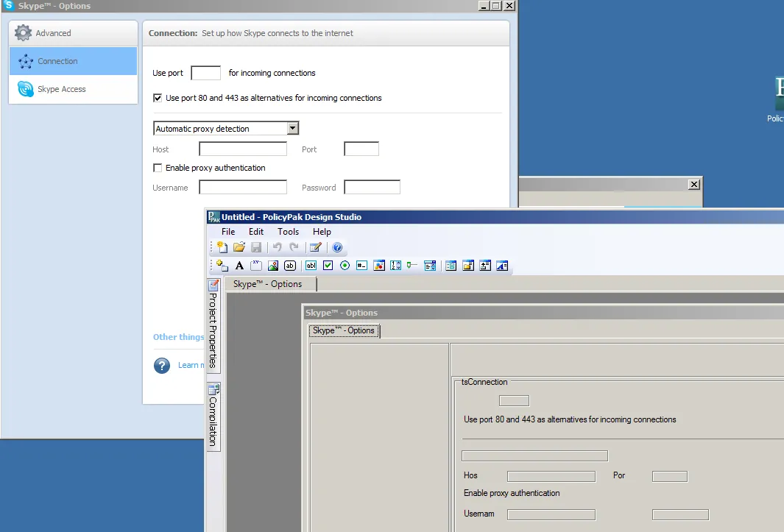Viewport: 784px width, 532px height.
Task: Select the inner Skype™ - Options design tab
Action: pyautogui.click(x=344, y=330)
